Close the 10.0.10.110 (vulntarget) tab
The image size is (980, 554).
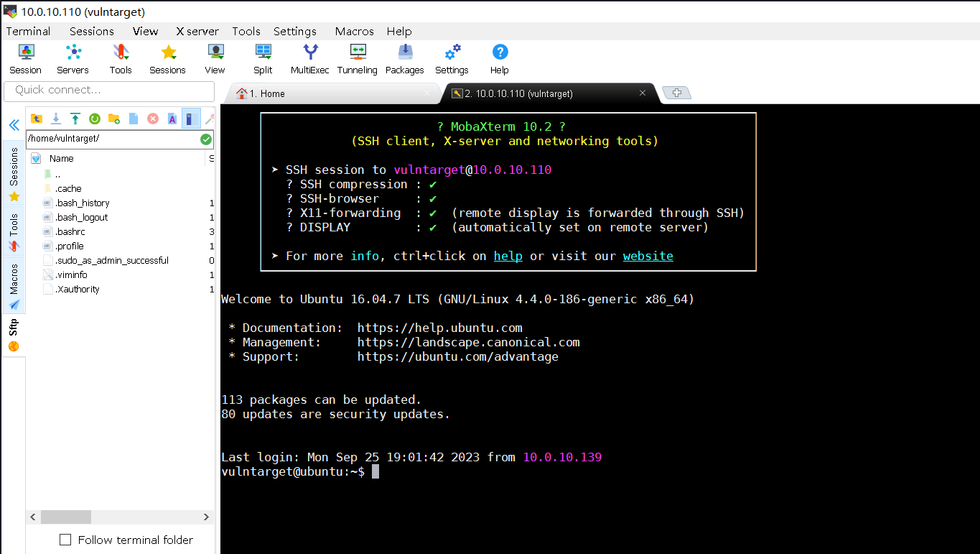click(643, 93)
